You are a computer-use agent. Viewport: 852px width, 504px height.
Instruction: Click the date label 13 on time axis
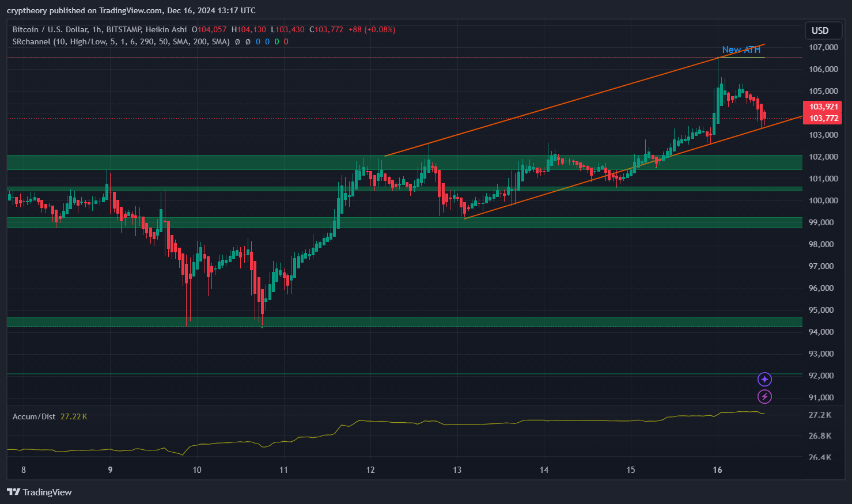click(x=457, y=470)
